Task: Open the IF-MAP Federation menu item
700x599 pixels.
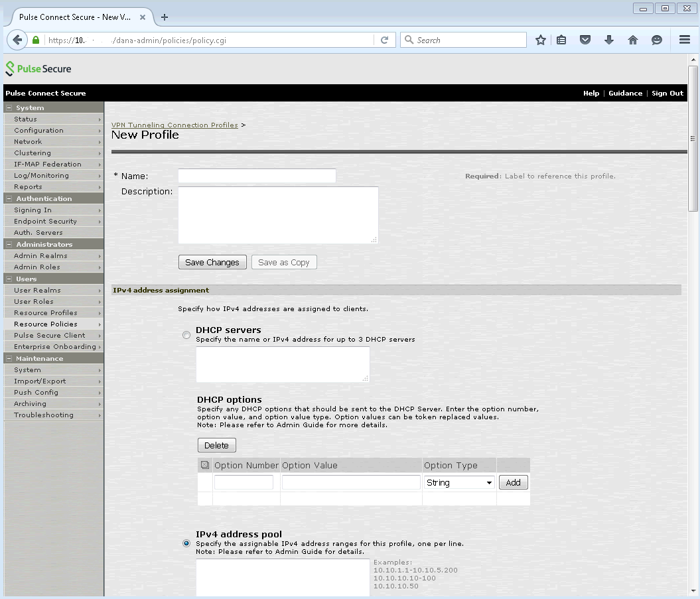Action: [x=54, y=165]
